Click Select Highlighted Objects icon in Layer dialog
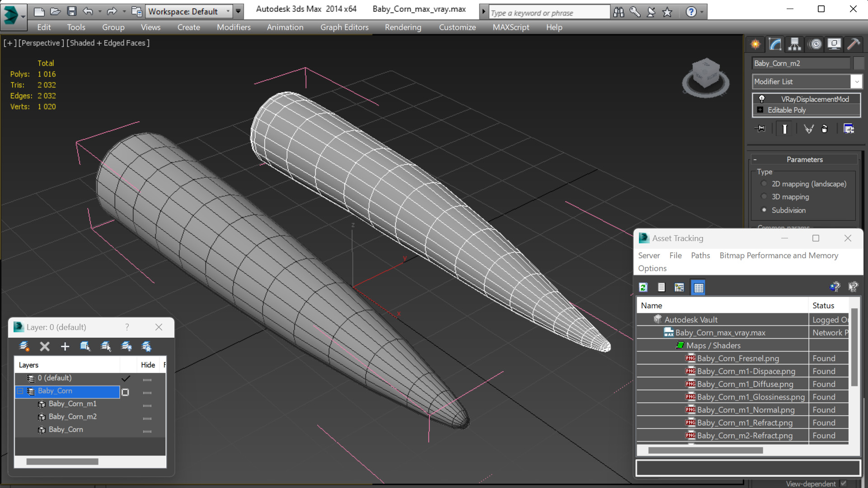The width and height of the screenshot is (868, 488). (x=85, y=346)
